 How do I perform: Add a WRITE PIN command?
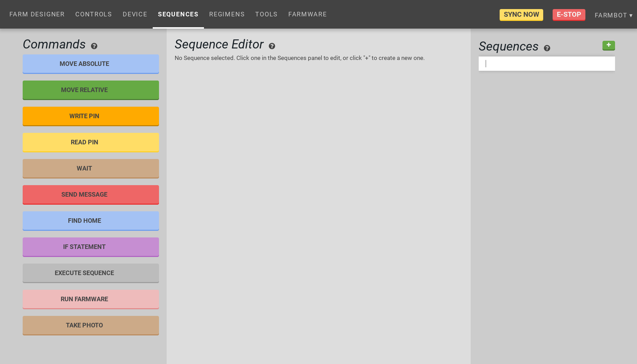(91, 116)
